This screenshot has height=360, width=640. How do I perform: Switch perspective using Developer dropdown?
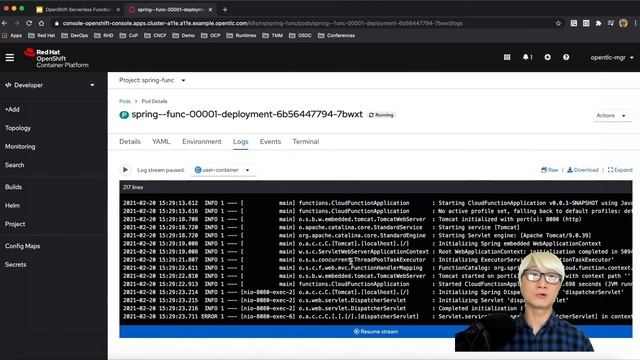point(50,85)
